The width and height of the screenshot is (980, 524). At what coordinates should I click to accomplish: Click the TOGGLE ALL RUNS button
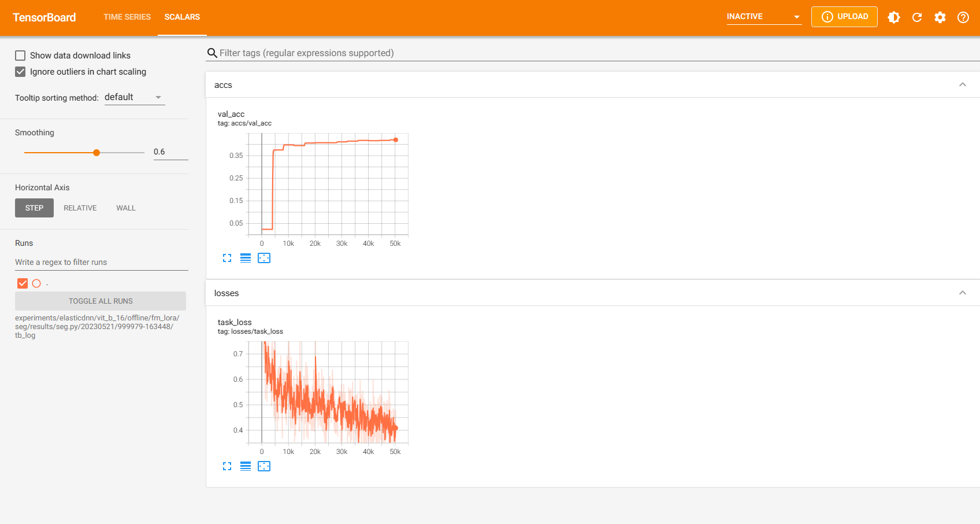pyautogui.click(x=101, y=301)
